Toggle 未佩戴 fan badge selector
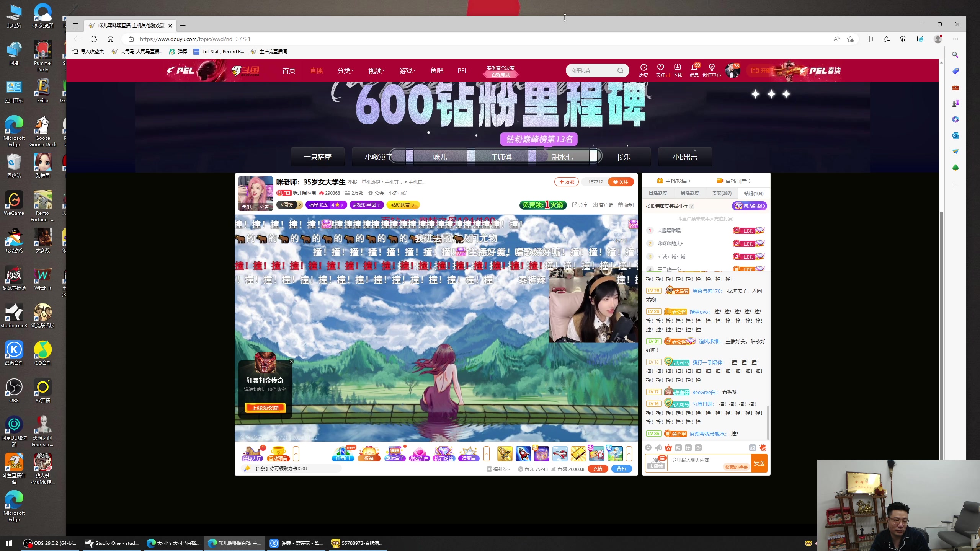The height and width of the screenshot is (551, 980). [x=656, y=463]
